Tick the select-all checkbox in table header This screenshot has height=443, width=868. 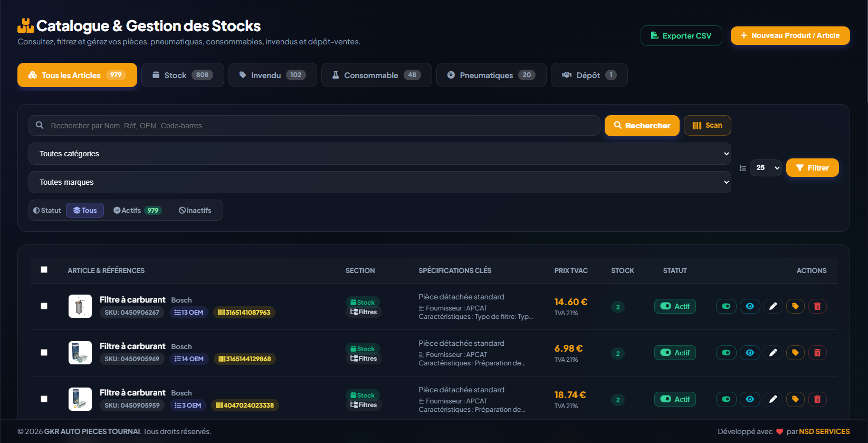pos(44,270)
